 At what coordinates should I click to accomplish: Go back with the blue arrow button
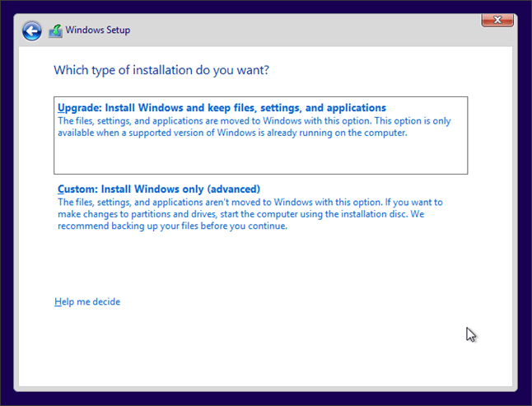[x=32, y=31]
